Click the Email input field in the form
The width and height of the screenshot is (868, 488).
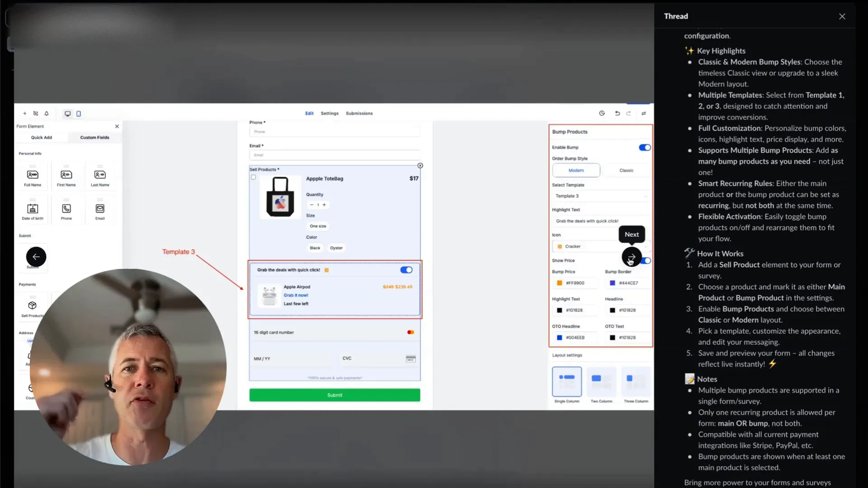point(335,155)
